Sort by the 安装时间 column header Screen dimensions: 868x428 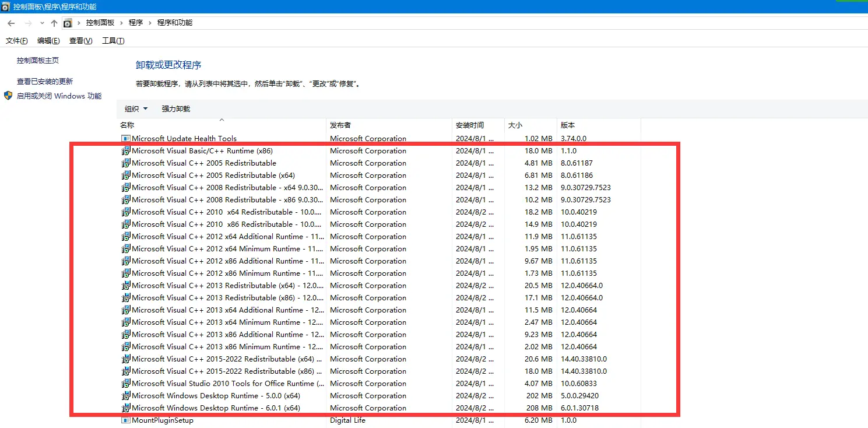478,125
